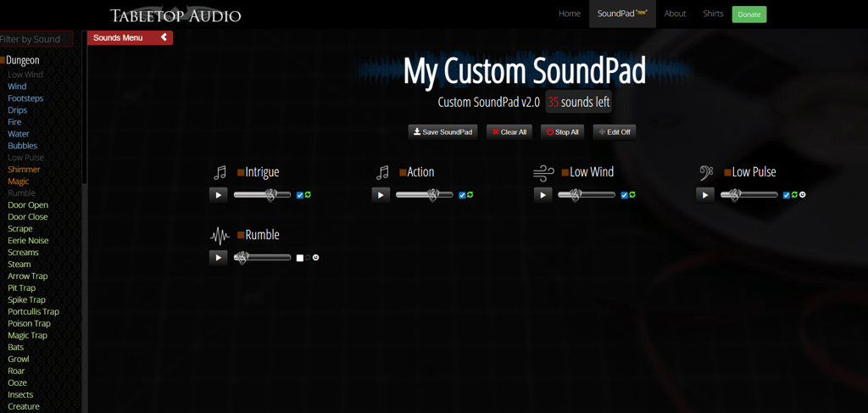
Task: Uncheck the loop checkbox for Low Wind
Action: point(625,195)
